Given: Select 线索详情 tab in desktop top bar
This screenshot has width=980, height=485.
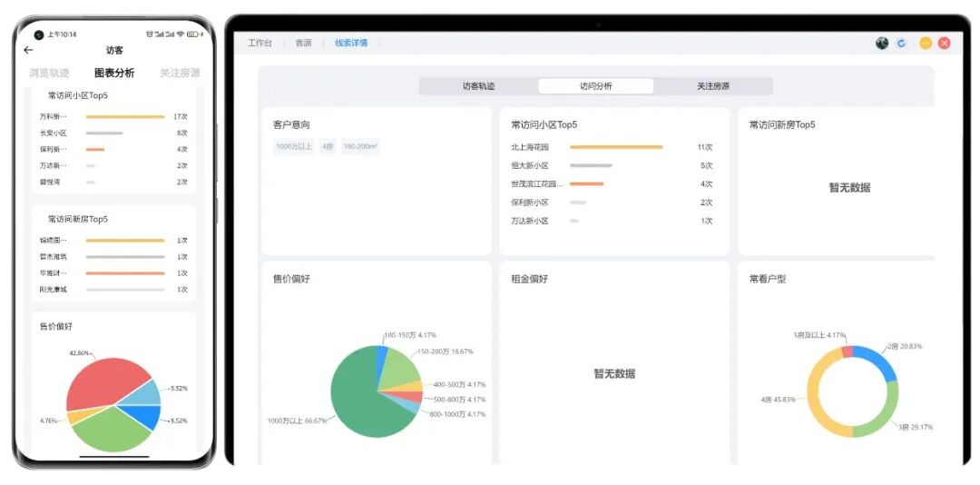Looking at the screenshot, I should pos(351,44).
